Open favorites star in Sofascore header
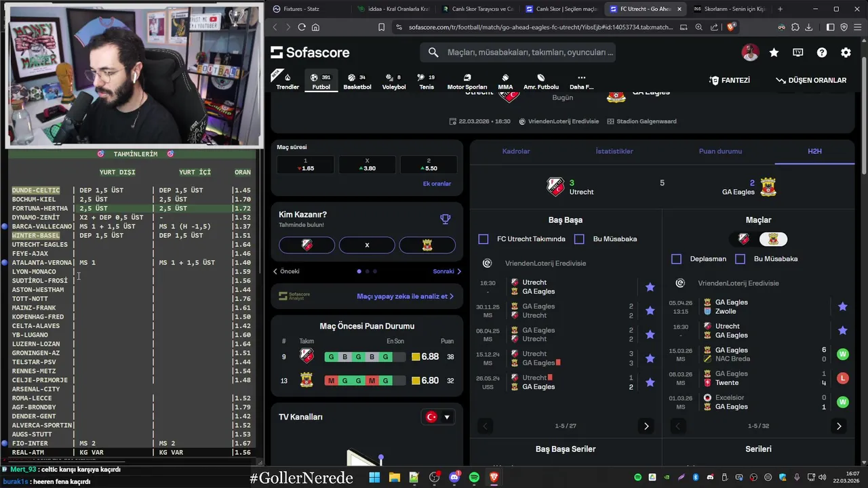868x488 pixels. coord(774,52)
